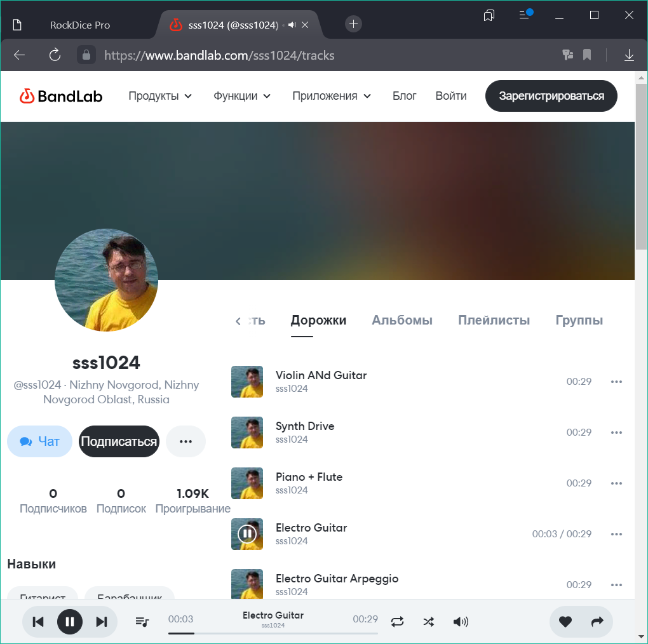
Task: Open the Electro Guitar Arpeggio track title
Action: [337, 579]
